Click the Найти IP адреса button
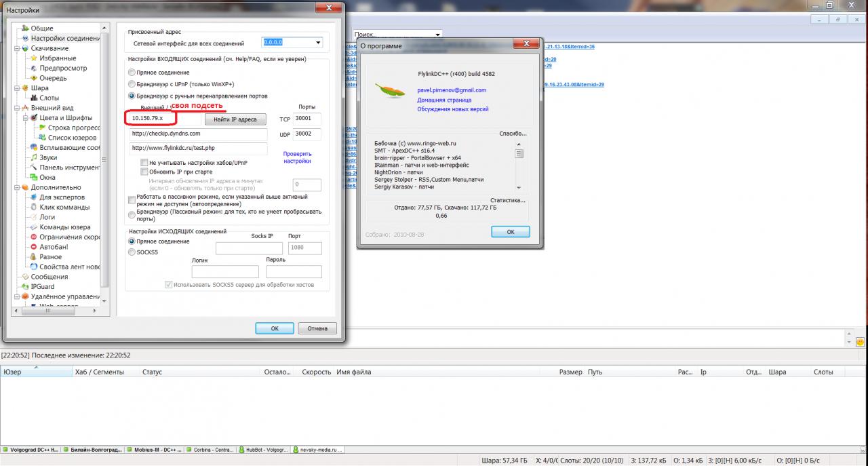The image size is (868, 466). pyautogui.click(x=235, y=119)
